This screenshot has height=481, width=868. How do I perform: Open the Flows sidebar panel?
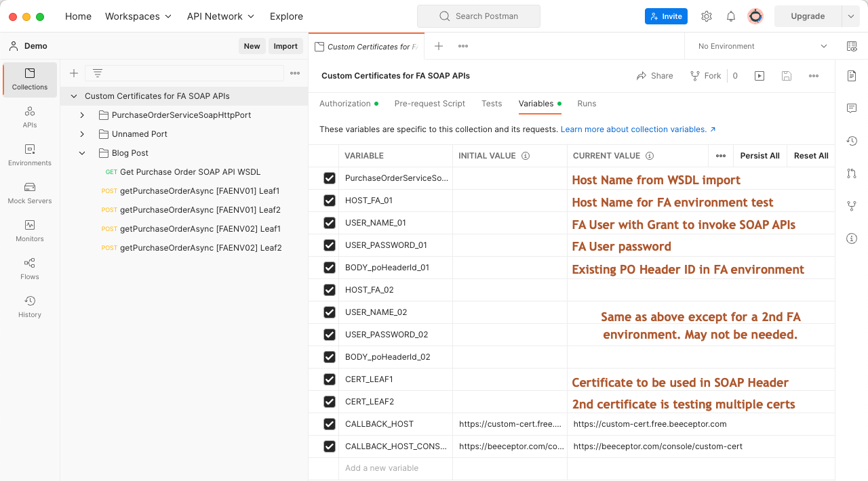pos(30,268)
